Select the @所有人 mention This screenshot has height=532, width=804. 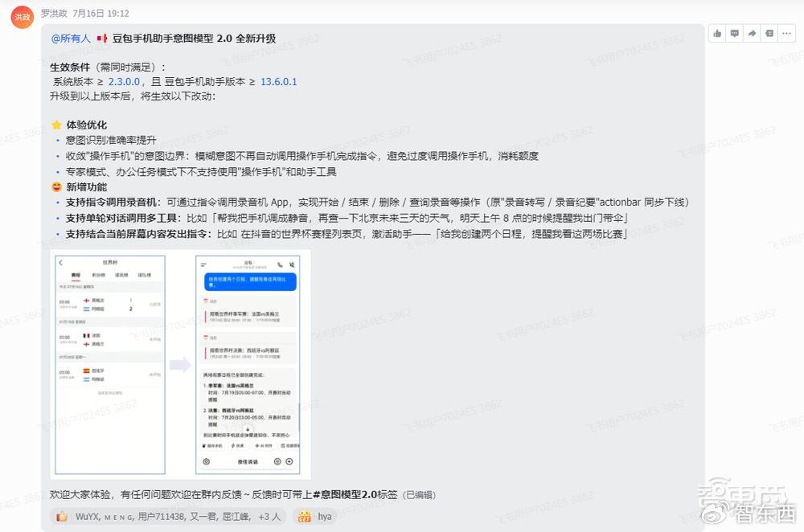click(x=71, y=39)
